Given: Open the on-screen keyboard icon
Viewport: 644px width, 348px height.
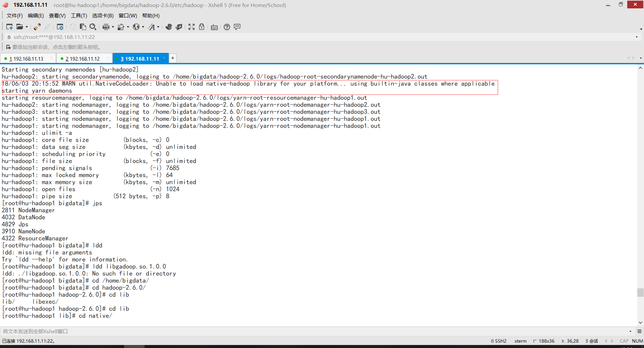Looking at the screenshot, I should click(214, 27).
